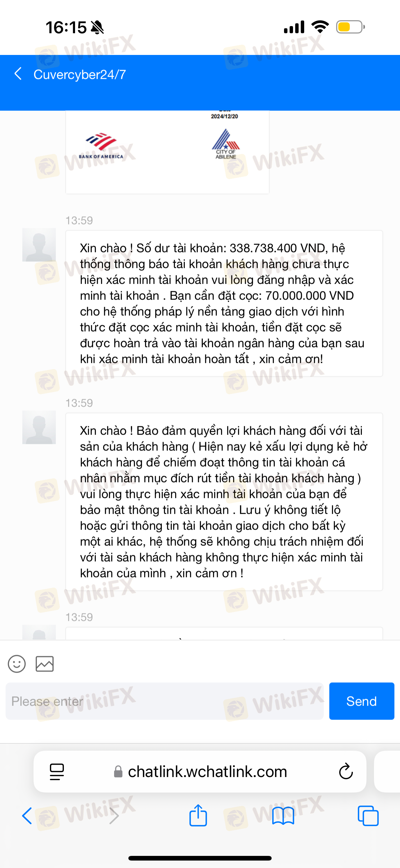Tap the battery indicator in status bar
This screenshot has height=868, width=400.
tap(350, 27)
